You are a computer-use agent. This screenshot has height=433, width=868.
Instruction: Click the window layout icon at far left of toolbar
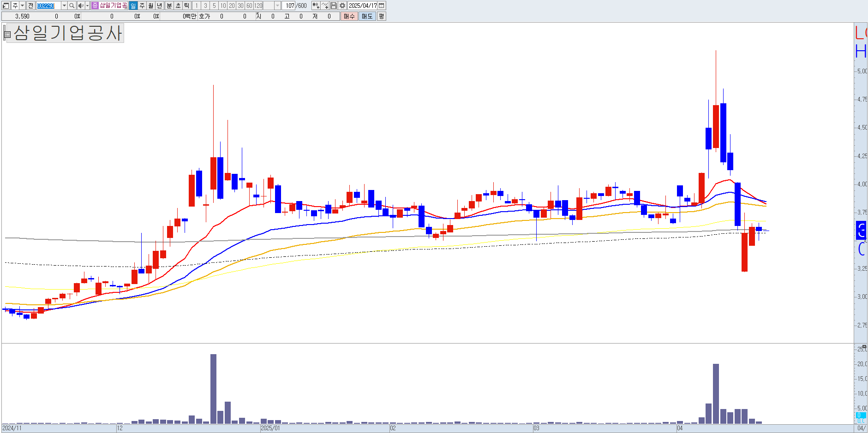pyautogui.click(x=6, y=6)
